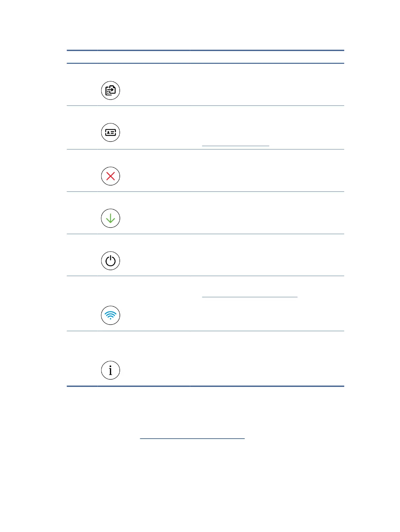Open the underlined link in the ID Card row

coord(235,144)
